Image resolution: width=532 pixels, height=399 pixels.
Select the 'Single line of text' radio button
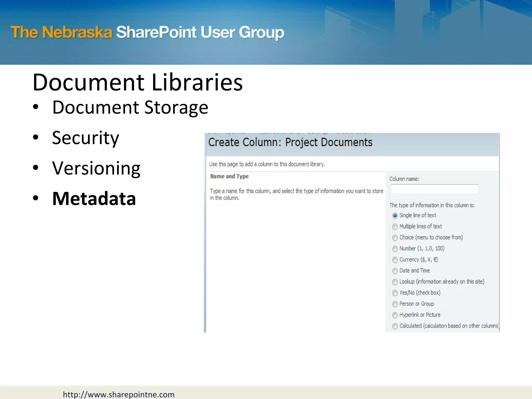[x=395, y=216]
